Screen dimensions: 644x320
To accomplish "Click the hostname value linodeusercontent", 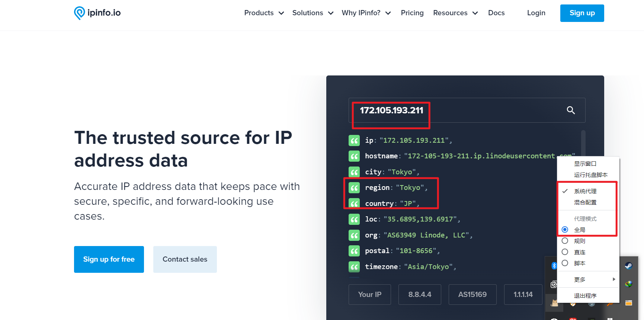I will click(490, 156).
